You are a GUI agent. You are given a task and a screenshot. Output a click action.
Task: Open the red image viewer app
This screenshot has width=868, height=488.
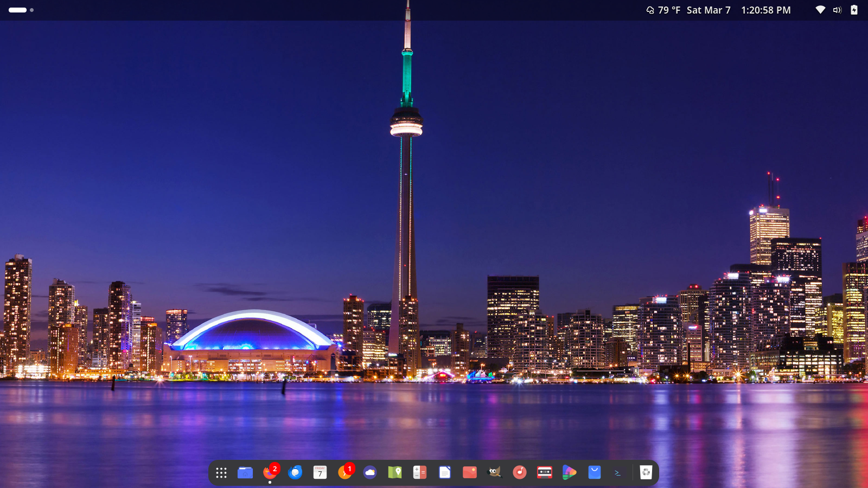click(470, 473)
